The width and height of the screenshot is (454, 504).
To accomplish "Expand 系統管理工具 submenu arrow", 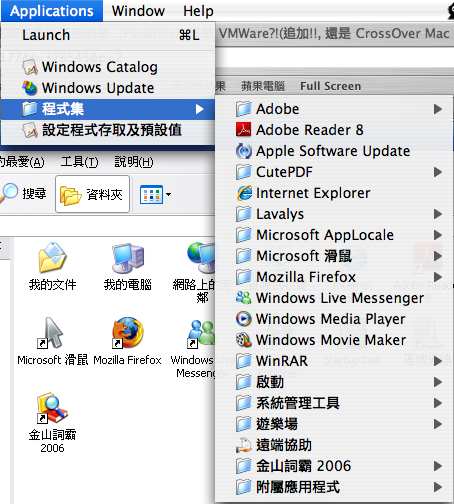I will coord(438,403).
